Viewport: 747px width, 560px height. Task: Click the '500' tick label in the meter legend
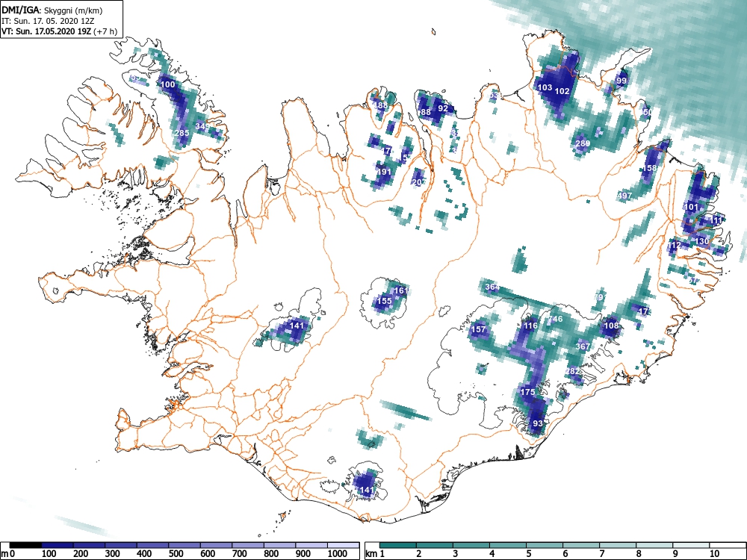pyautogui.click(x=176, y=554)
